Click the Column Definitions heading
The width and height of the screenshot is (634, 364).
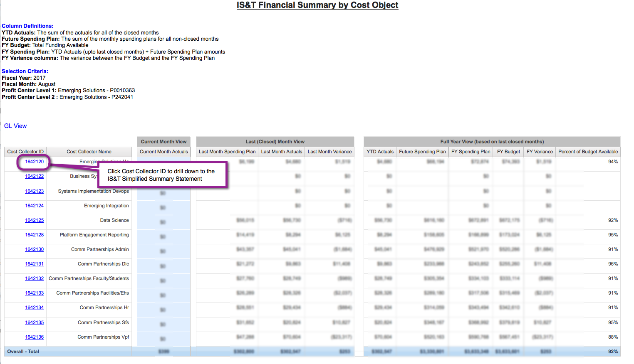coord(27,26)
